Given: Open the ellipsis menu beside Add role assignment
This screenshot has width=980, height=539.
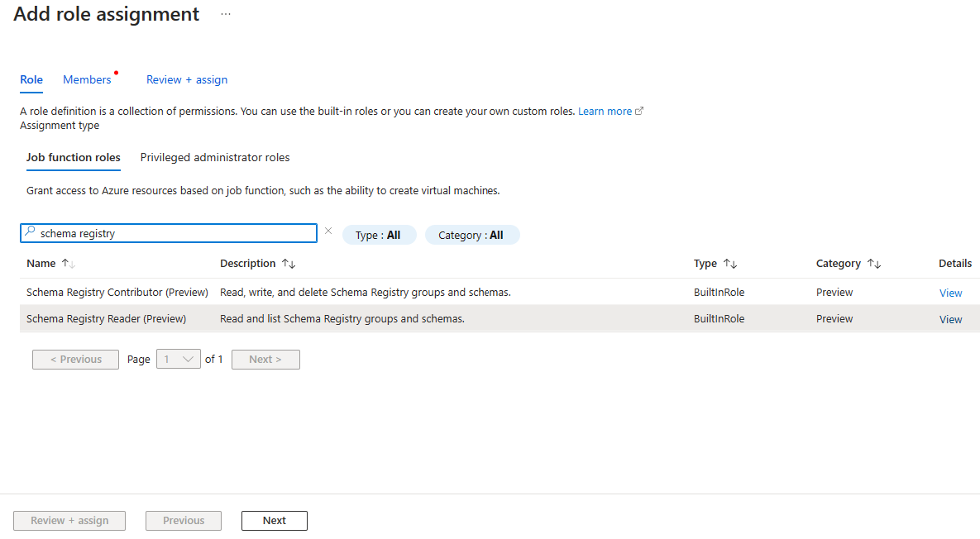Looking at the screenshot, I should (226, 14).
